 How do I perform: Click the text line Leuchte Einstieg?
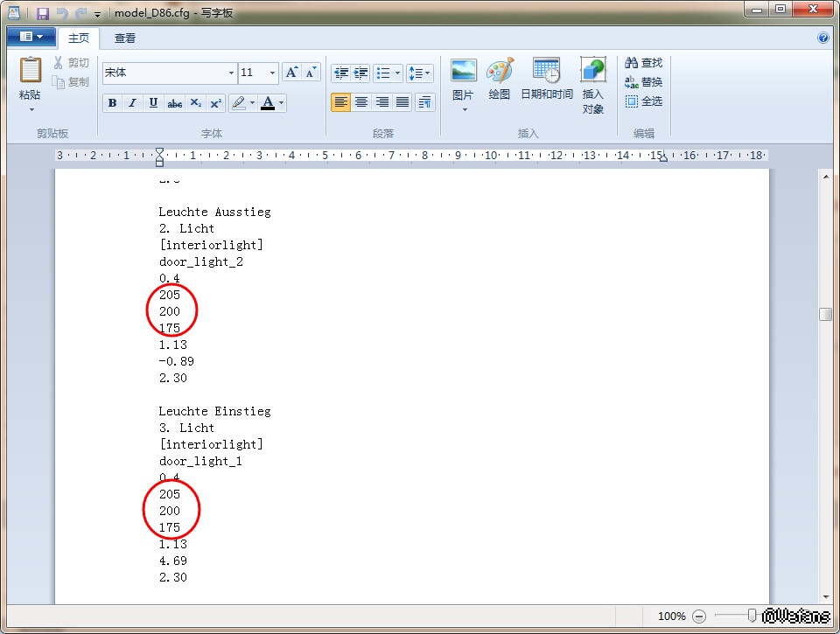point(215,411)
